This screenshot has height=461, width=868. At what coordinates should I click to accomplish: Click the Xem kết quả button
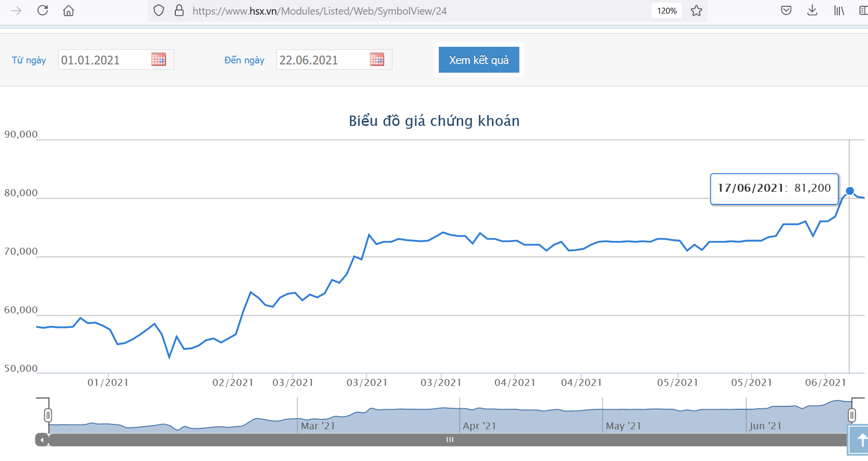tap(479, 60)
